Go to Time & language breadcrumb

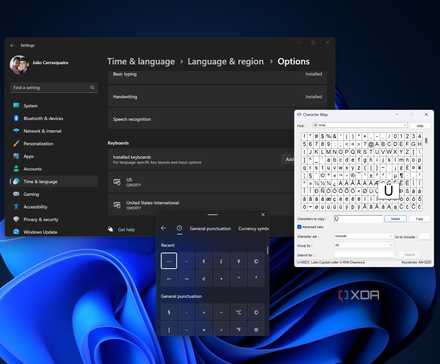pyautogui.click(x=141, y=62)
